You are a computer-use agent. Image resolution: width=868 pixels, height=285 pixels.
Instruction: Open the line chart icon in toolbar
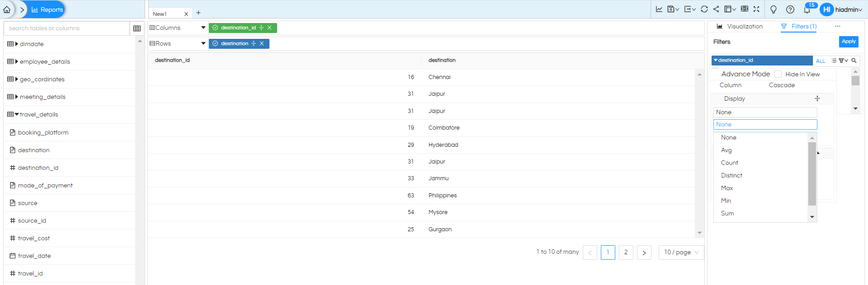(x=659, y=9)
